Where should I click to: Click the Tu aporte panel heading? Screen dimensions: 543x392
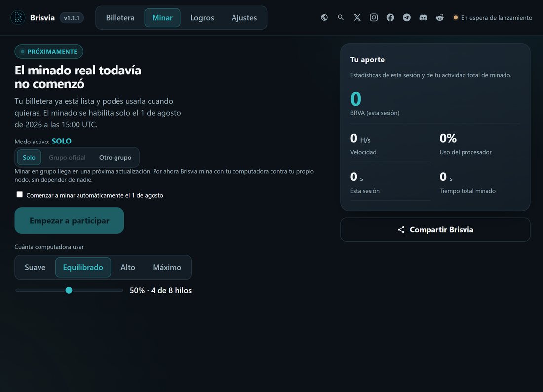click(x=367, y=60)
